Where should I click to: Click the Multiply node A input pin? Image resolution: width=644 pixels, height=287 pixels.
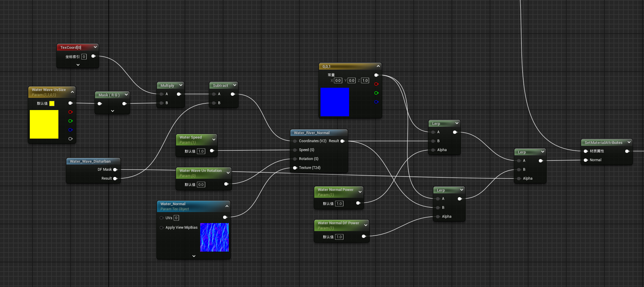coord(161,94)
